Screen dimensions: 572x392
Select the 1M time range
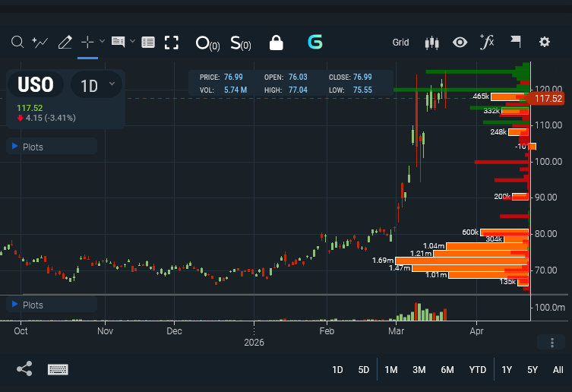391,370
